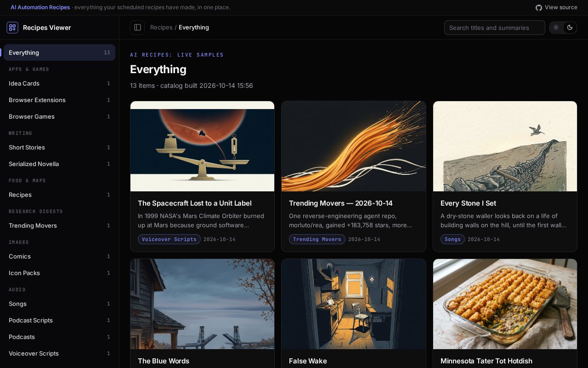
Task: Click the Recipes Viewer title text
Action: coord(47,28)
